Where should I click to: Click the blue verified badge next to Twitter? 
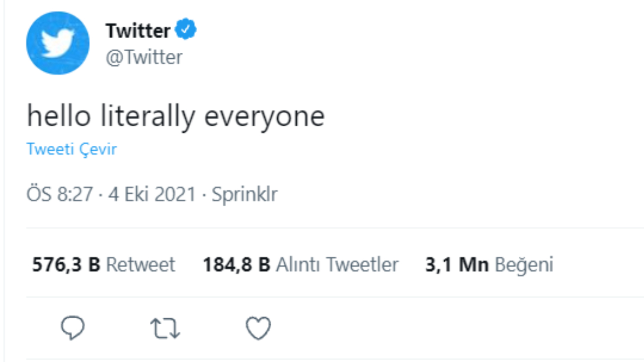point(187,29)
